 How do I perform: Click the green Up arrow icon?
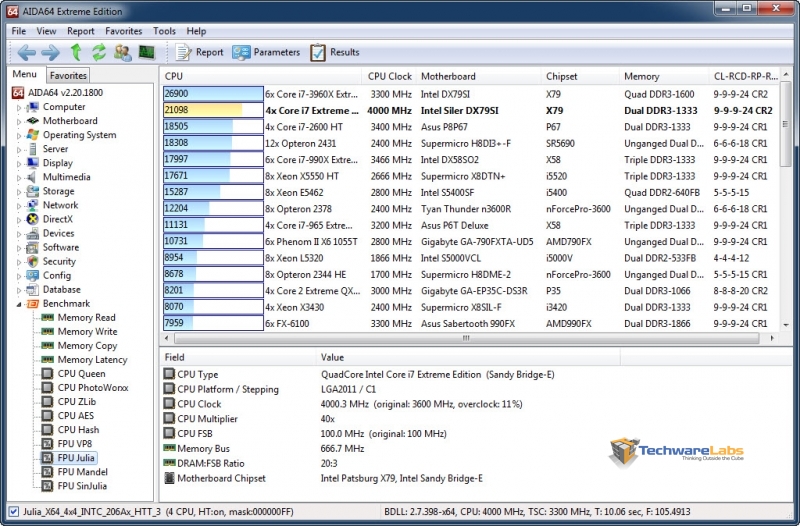tap(76, 52)
